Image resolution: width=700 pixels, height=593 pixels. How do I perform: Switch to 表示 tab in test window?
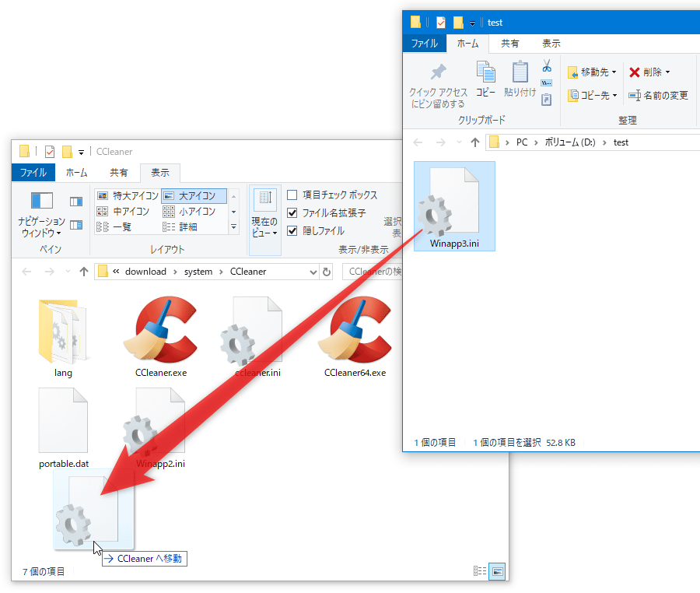(x=551, y=44)
